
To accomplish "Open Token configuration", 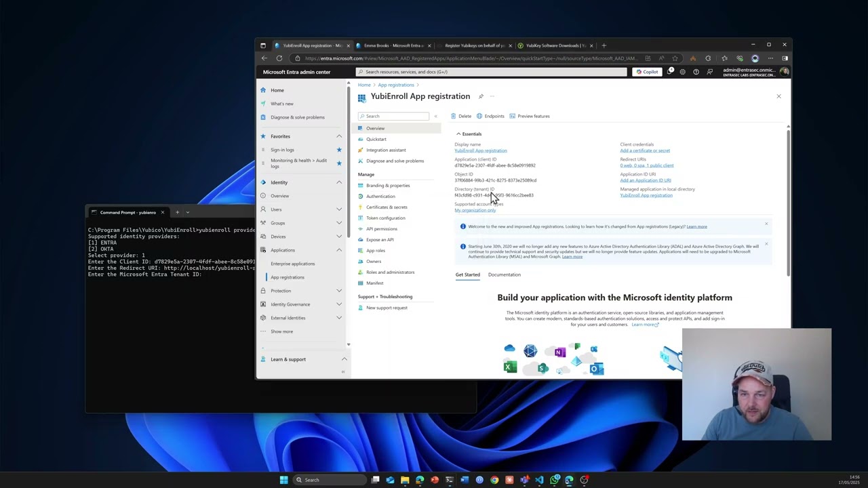I will tap(386, 218).
